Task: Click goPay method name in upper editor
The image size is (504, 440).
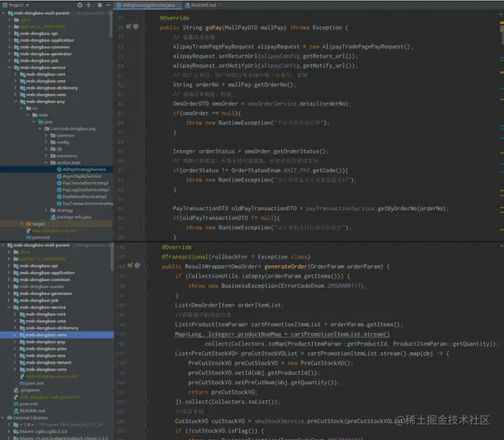Action: pyautogui.click(x=213, y=27)
